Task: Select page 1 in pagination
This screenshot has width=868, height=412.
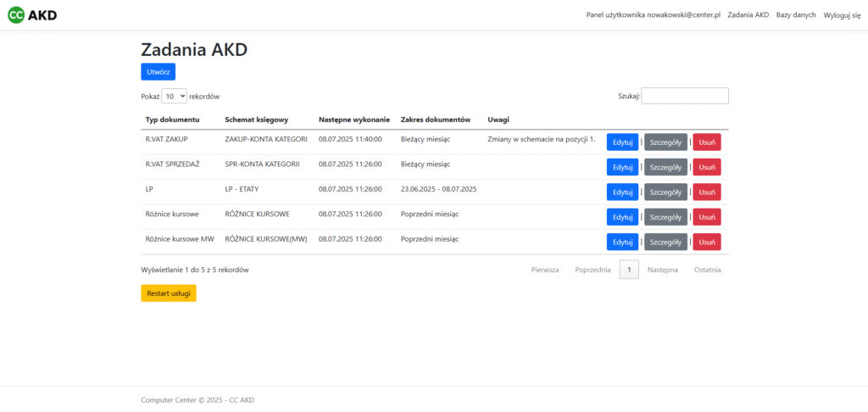Action: [629, 270]
